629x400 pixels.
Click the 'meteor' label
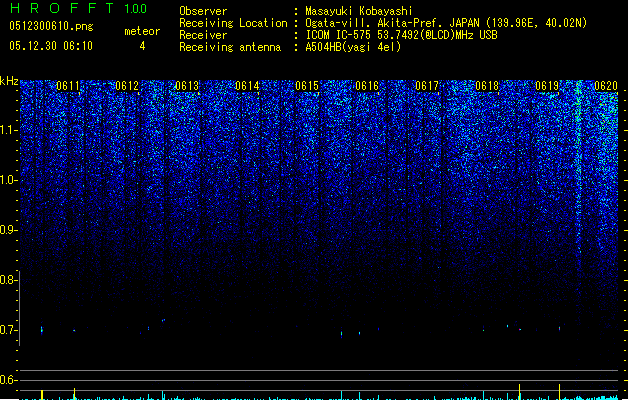point(142,31)
